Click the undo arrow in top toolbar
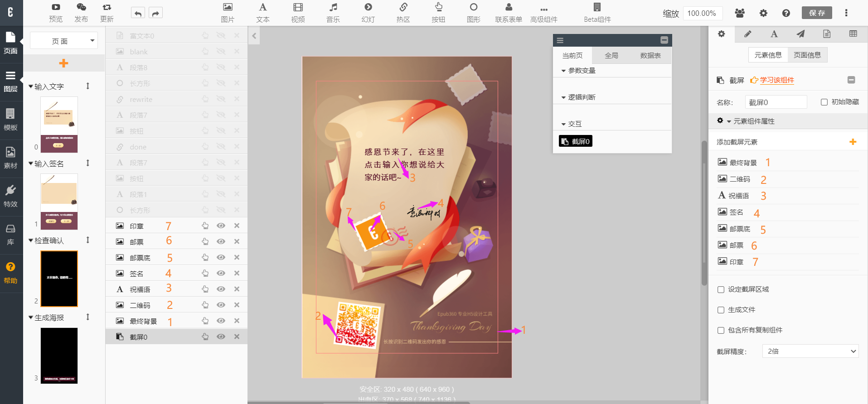Screen dimensions: 868x404 tap(138, 13)
